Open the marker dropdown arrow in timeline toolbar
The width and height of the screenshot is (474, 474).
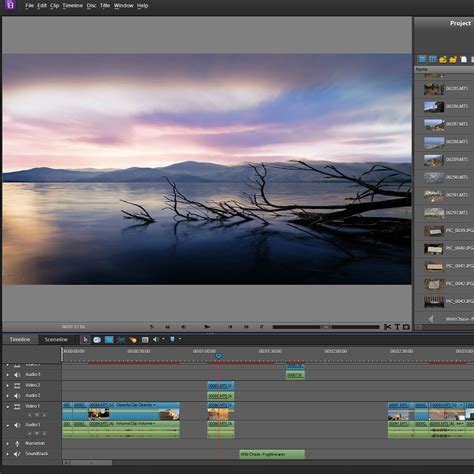pyautogui.click(x=180, y=339)
